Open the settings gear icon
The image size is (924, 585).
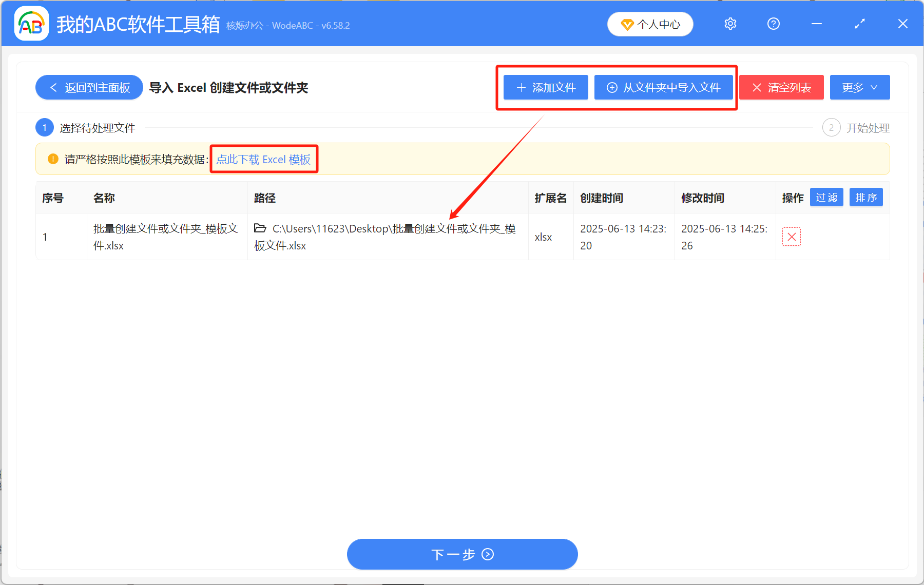point(730,24)
